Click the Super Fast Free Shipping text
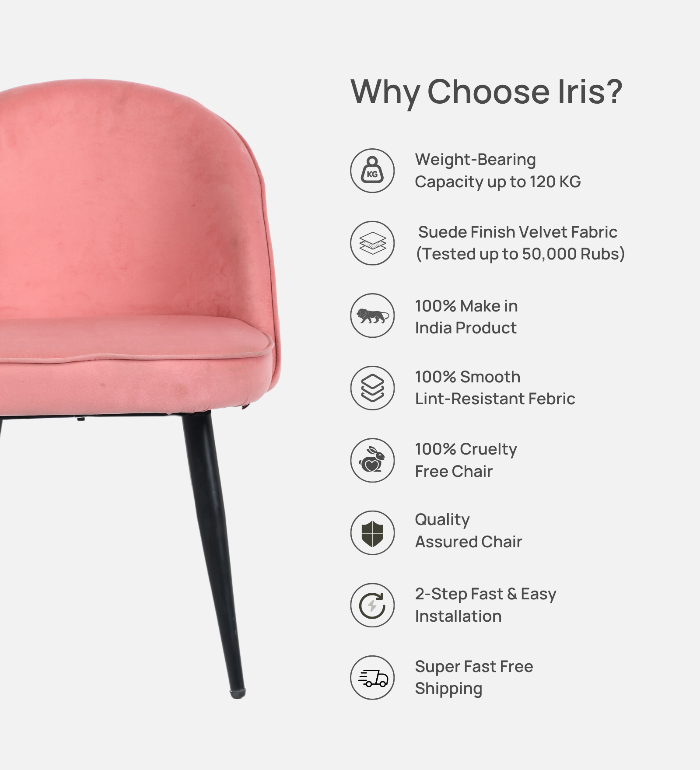Screen dimensions: 700x770 point(474,678)
